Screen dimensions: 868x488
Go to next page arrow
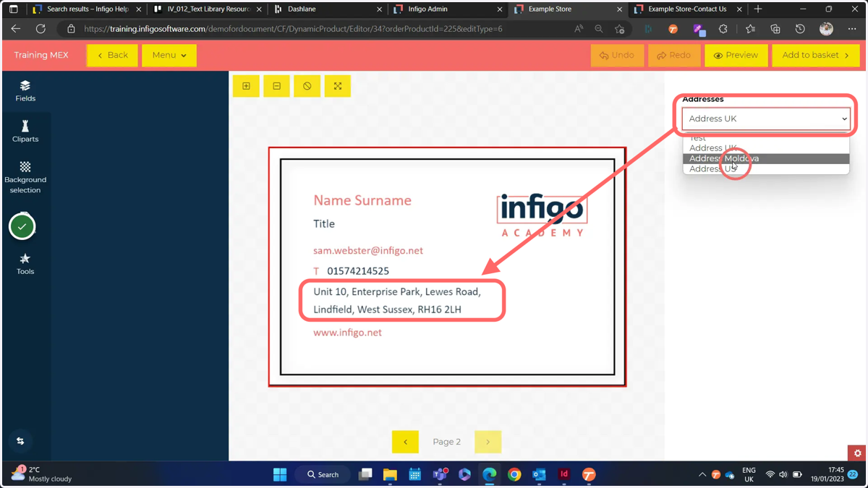tap(488, 442)
